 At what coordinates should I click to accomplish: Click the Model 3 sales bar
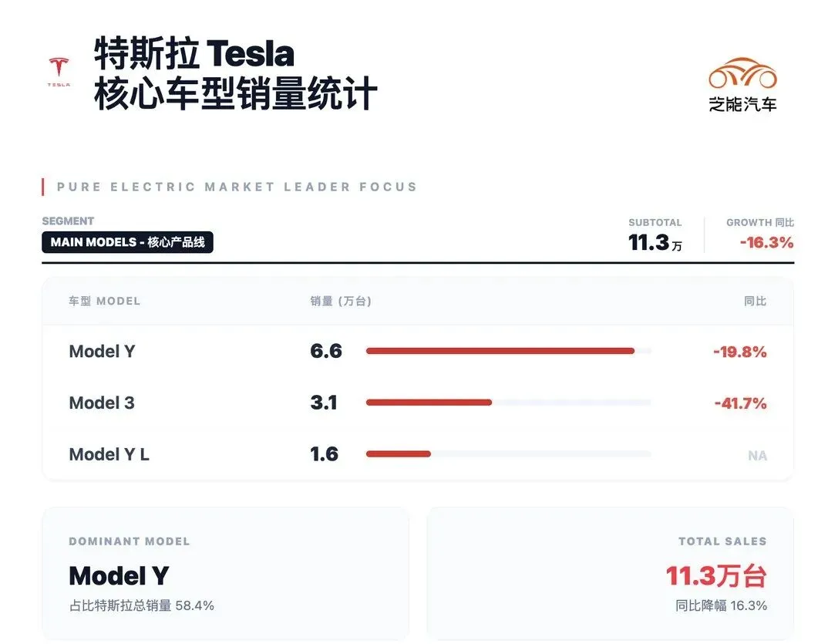pyautogui.click(x=429, y=403)
